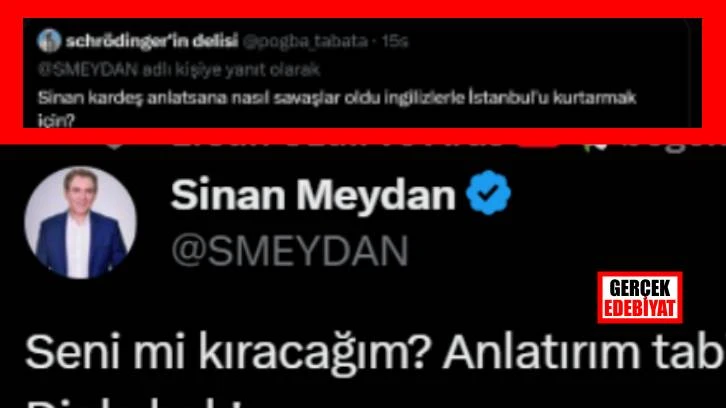726x408 pixels.
Task: Click the 'adlı kişiye yanıt olarak' text
Action: click(x=231, y=69)
